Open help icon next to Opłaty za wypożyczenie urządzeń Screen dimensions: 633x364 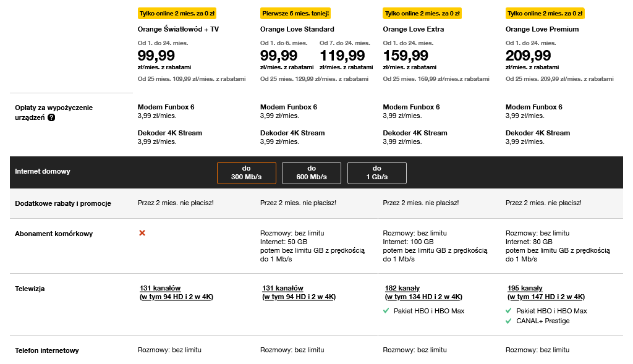[x=51, y=118]
